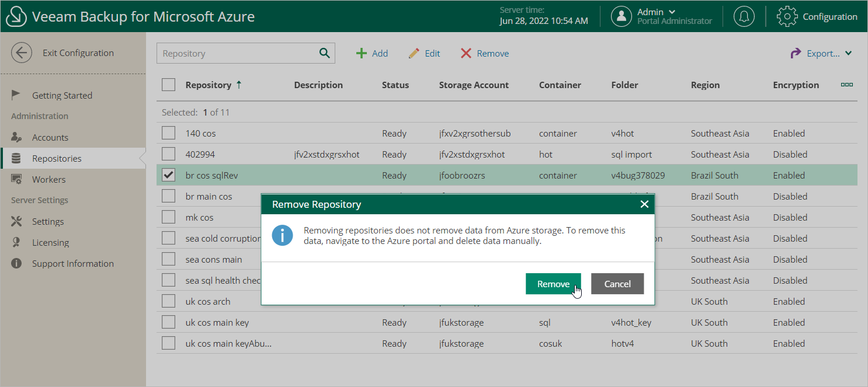Confirm with the green Remove button

tap(553, 284)
